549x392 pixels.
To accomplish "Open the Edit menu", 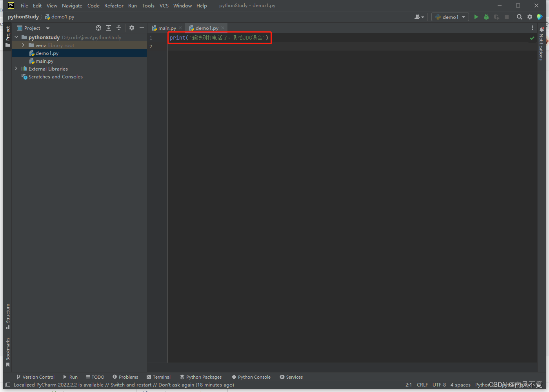I will tap(37, 5).
